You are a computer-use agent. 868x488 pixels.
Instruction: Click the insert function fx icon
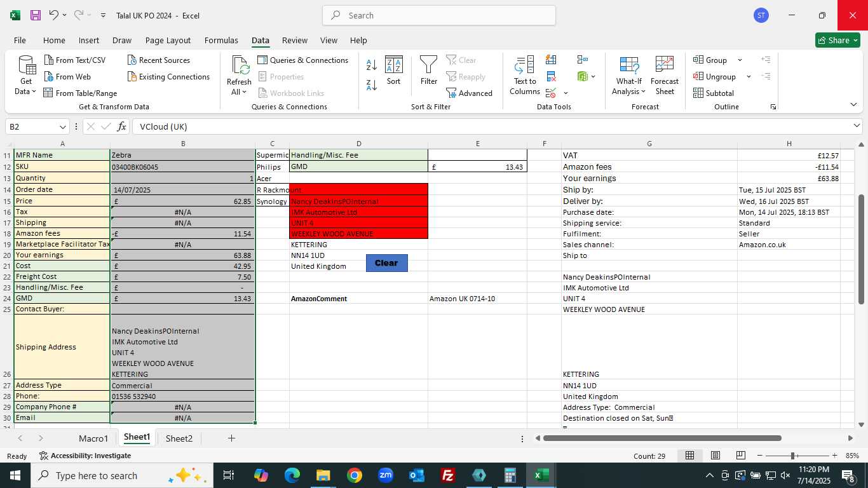pyautogui.click(x=122, y=126)
